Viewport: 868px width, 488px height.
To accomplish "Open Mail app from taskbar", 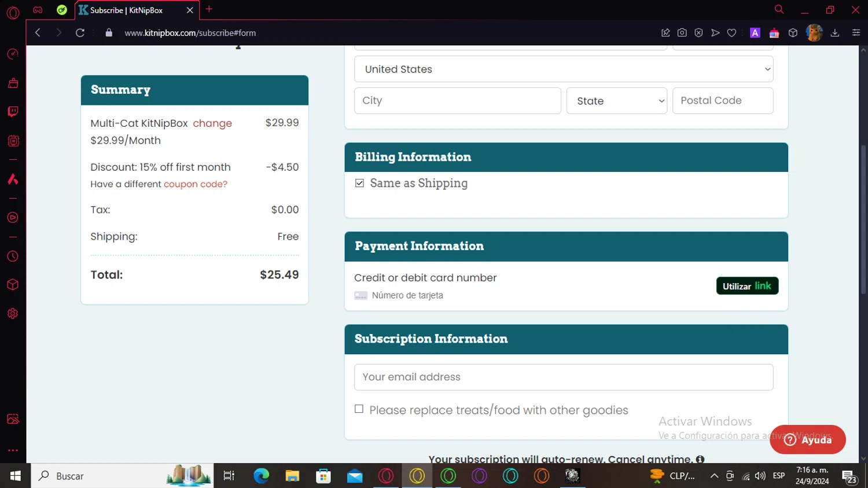I will [355, 476].
